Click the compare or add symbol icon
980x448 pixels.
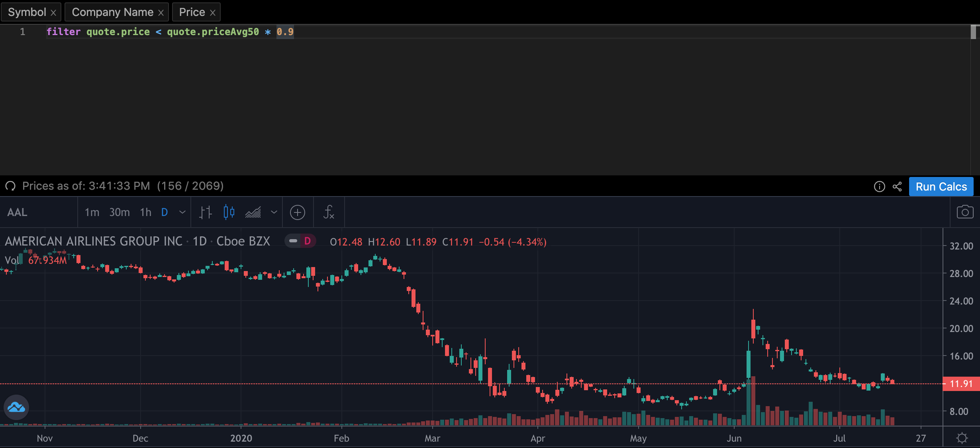tap(298, 212)
